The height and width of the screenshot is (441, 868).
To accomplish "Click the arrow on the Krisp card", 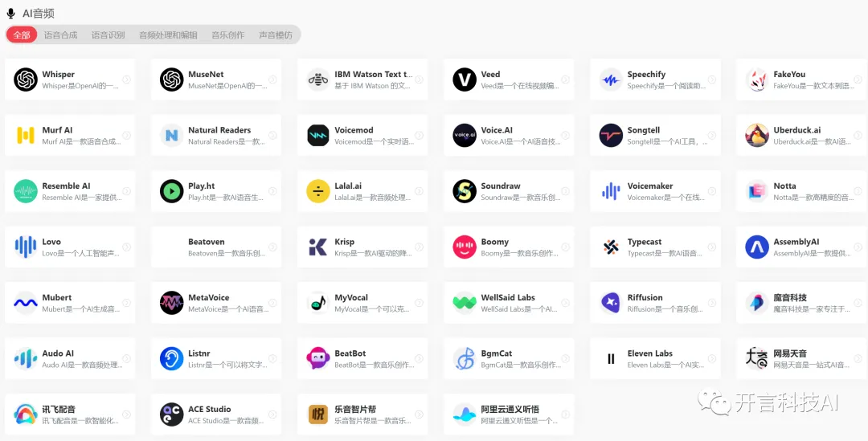I will 419,247.
